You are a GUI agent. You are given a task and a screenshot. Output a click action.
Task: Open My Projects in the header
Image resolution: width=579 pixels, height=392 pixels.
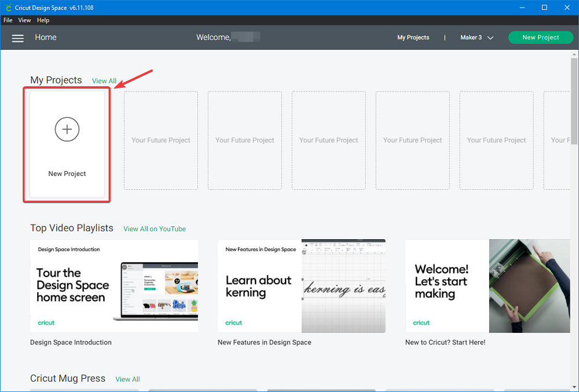(413, 37)
